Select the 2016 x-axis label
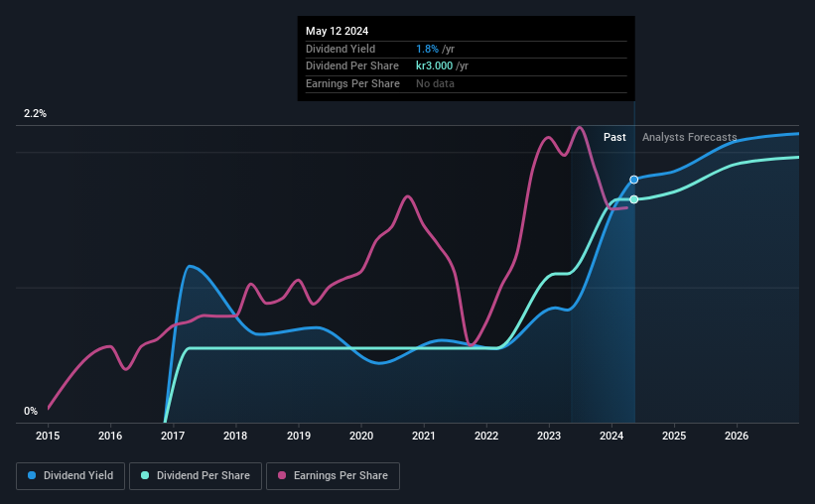Screen dimensions: 815x504 click(110, 436)
